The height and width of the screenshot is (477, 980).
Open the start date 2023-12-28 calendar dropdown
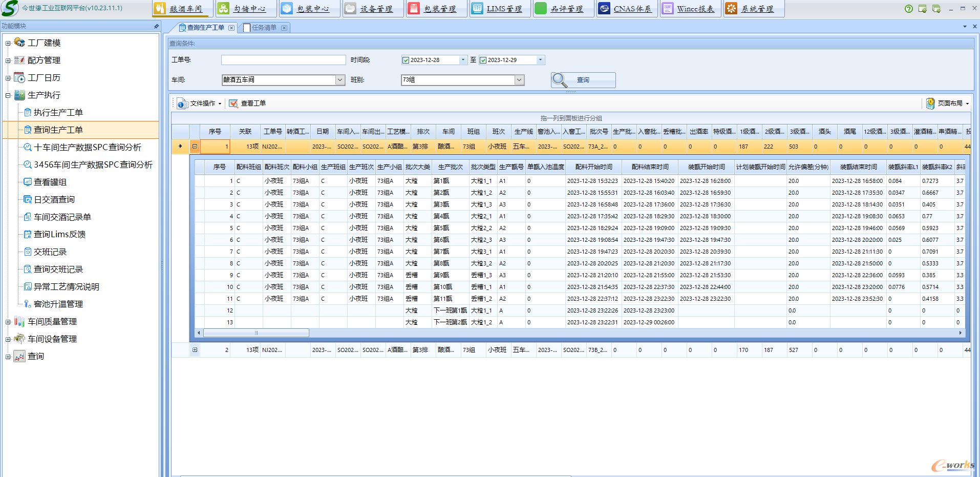(x=463, y=60)
